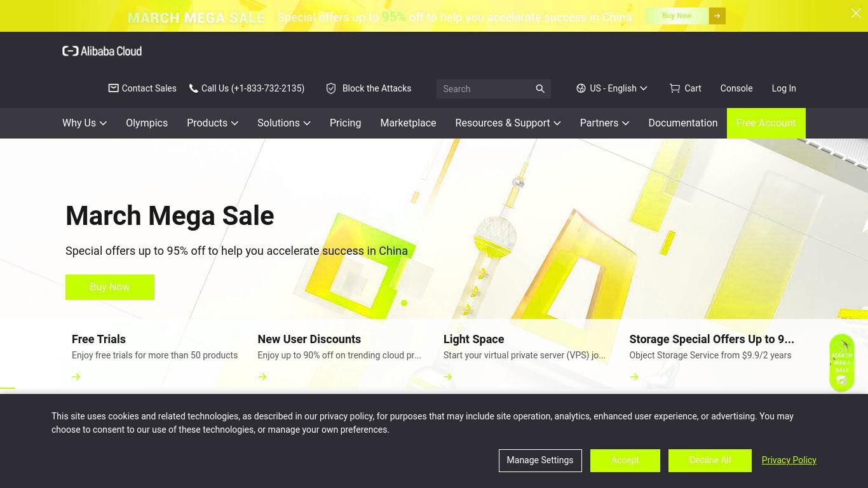Open the New User Discounts card title
This screenshot has width=868, height=488.
pyautogui.click(x=309, y=339)
